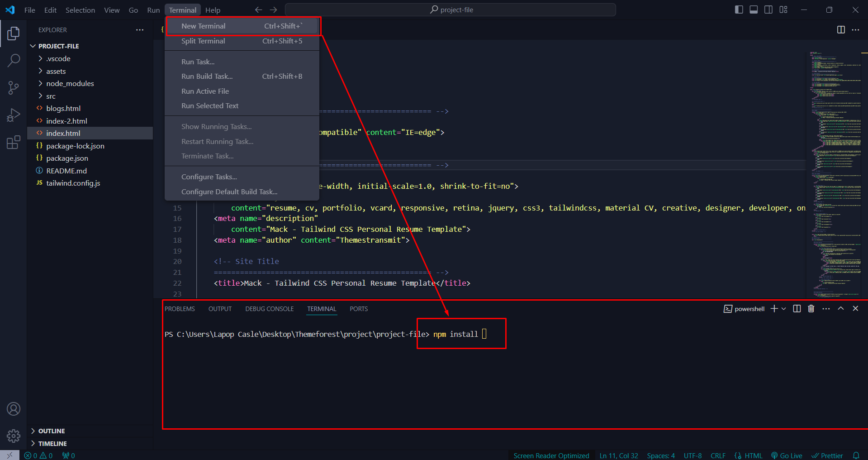Open the terminal launch profile dropdown arrow
868x460 pixels.
784,308
